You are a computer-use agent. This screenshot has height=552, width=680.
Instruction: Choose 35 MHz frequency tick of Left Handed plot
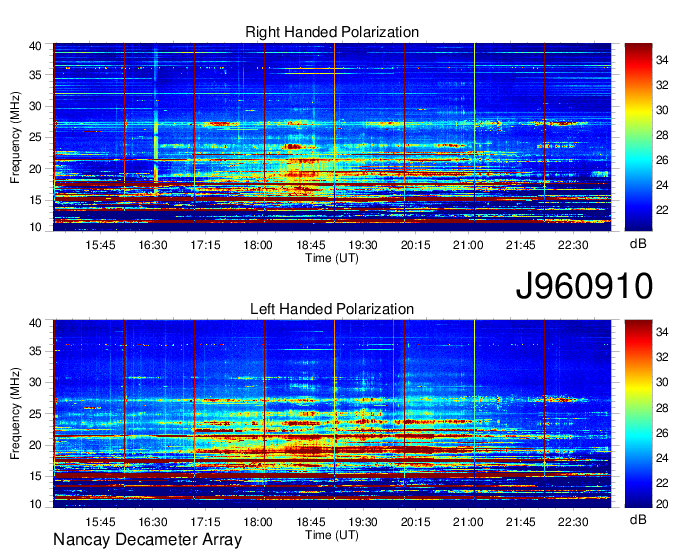pyautogui.click(x=35, y=351)
